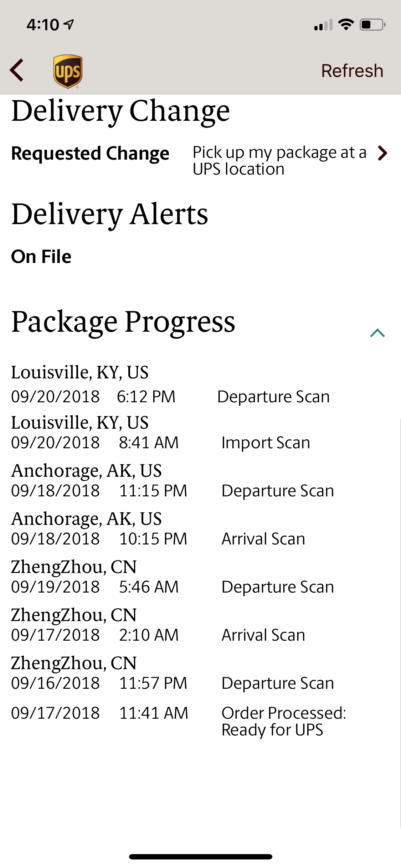Tap the back arrow icon

[x=17, y=70]
